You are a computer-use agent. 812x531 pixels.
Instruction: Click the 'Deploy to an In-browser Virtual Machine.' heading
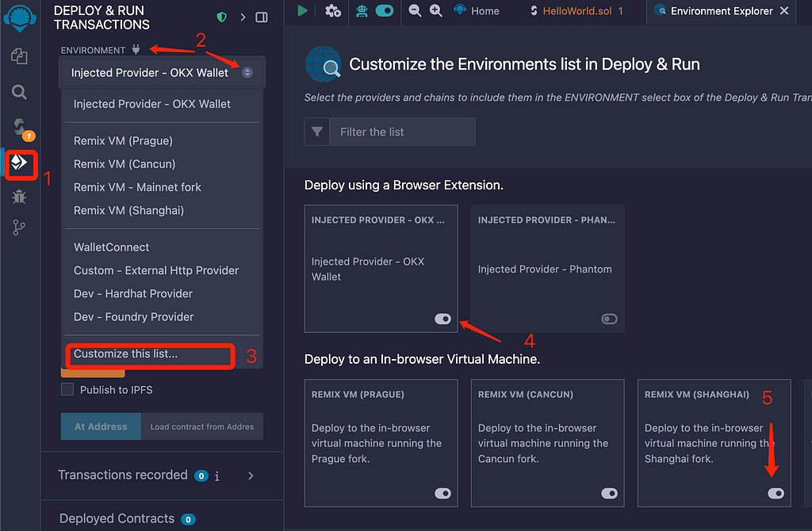(422, 359)
